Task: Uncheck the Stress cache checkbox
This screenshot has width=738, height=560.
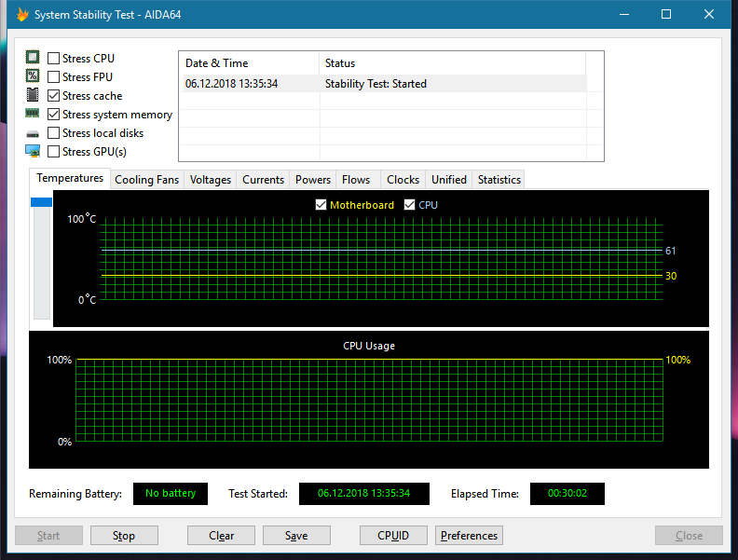Action: [x=54, y=96]
